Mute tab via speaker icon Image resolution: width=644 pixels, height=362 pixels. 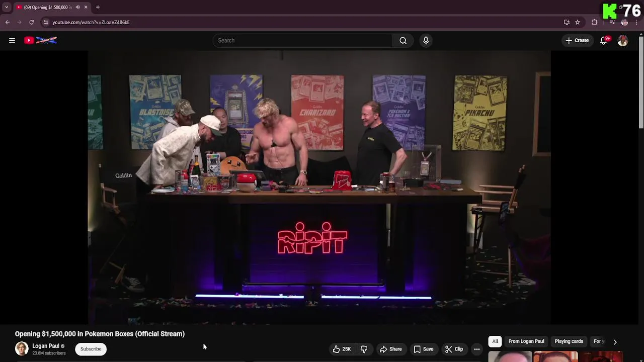pos(77,7)
